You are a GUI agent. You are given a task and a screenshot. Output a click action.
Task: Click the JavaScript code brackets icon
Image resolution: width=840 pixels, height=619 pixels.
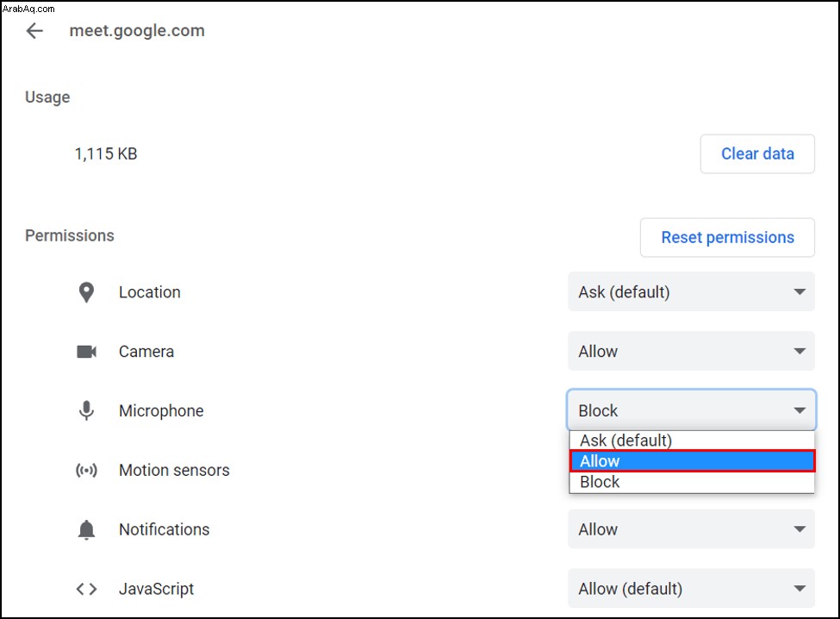[86, 589]
